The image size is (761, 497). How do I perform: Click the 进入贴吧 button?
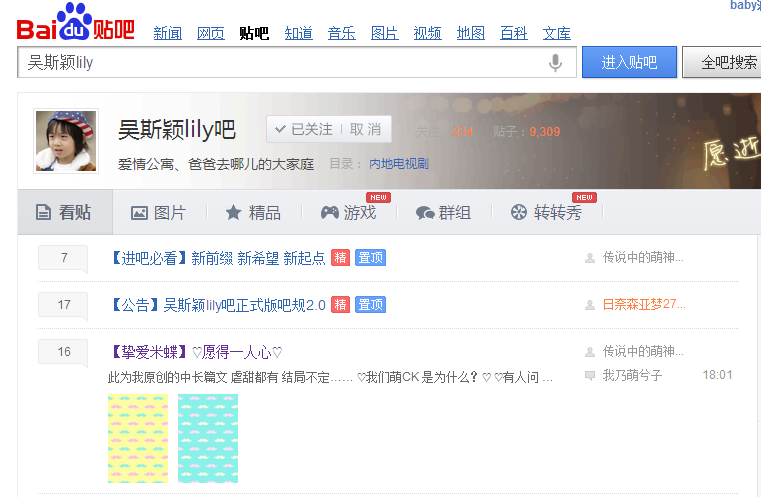(629, 62)
